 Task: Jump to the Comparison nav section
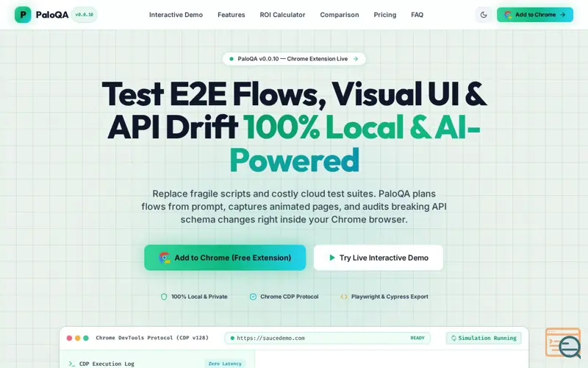340,15
